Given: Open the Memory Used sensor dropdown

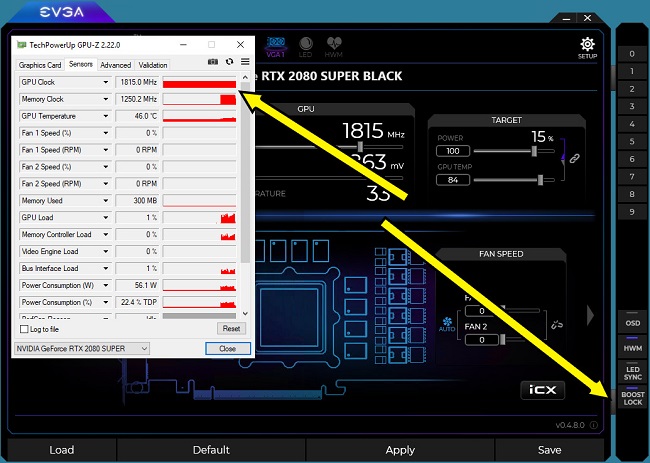Looking at the screenshot, I should (x=106, y=201).
